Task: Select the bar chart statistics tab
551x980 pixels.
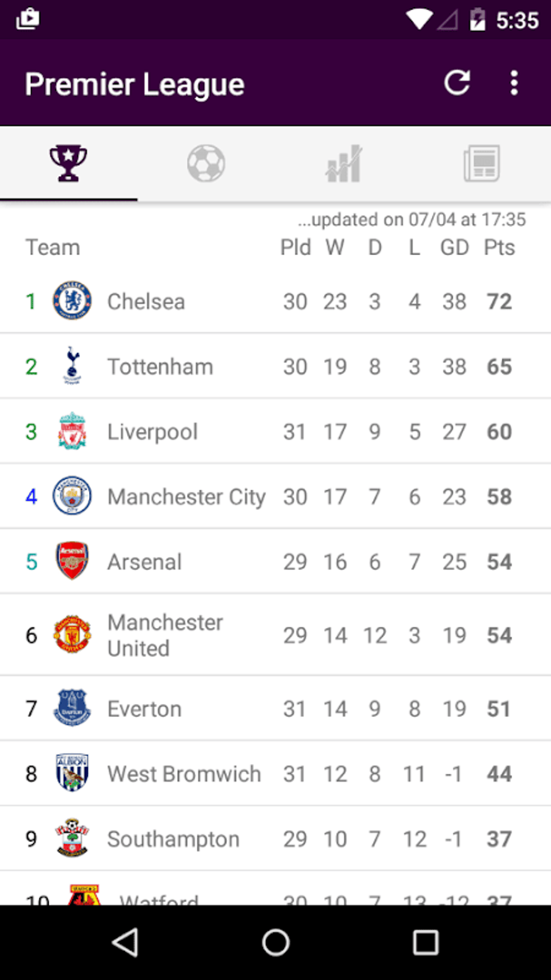Action: tap(344, 163)
